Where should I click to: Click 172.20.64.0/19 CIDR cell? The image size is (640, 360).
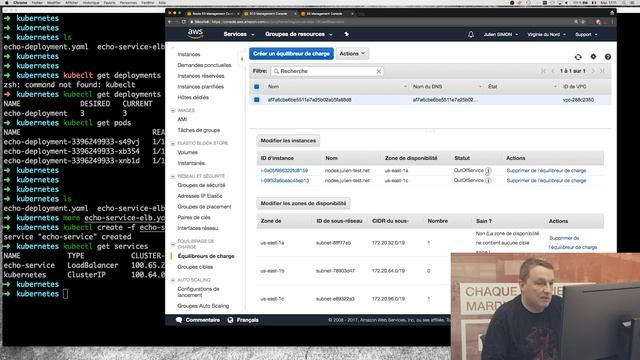click(x=388, y=271)
